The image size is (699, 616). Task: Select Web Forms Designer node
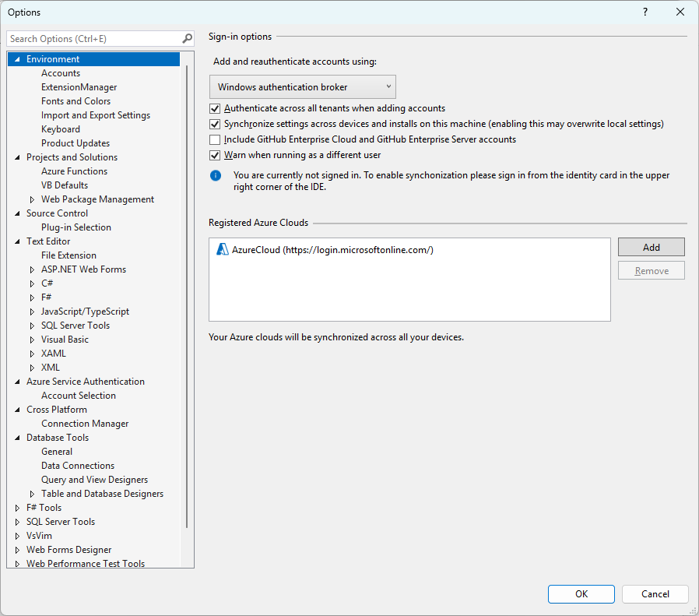pyautogui.click(x=68, y=550)
